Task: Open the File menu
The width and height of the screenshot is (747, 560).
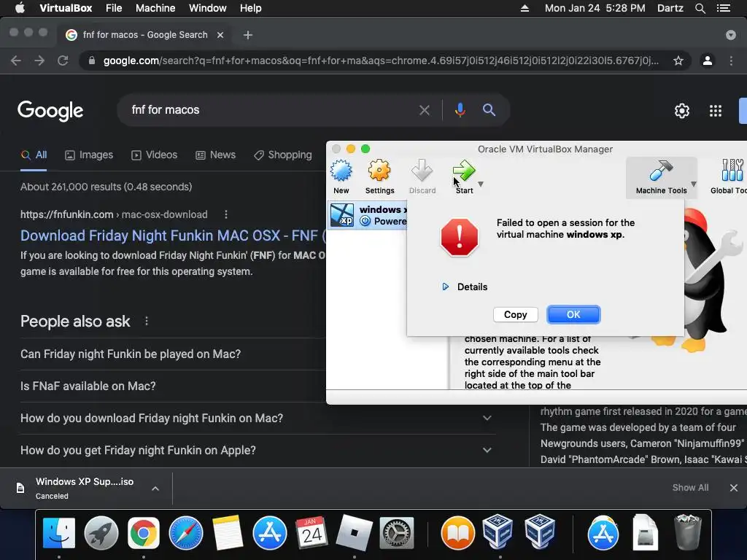Action: point(114,8)
